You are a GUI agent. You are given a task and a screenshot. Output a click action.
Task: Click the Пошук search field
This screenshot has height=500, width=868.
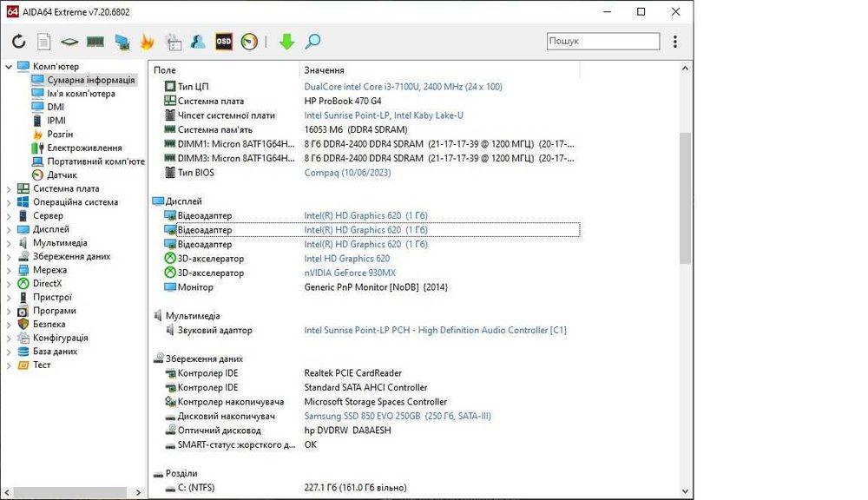pos(603,41)
